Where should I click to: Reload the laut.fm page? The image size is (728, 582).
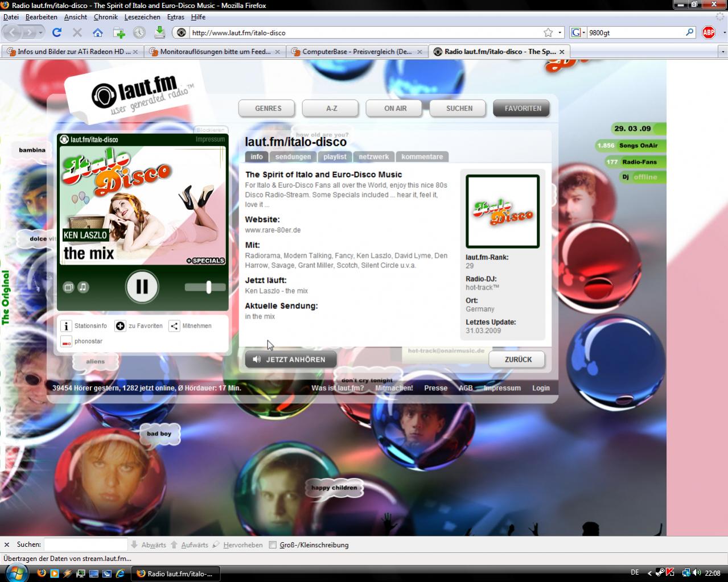pyautogui.click(x=56, y=32)
